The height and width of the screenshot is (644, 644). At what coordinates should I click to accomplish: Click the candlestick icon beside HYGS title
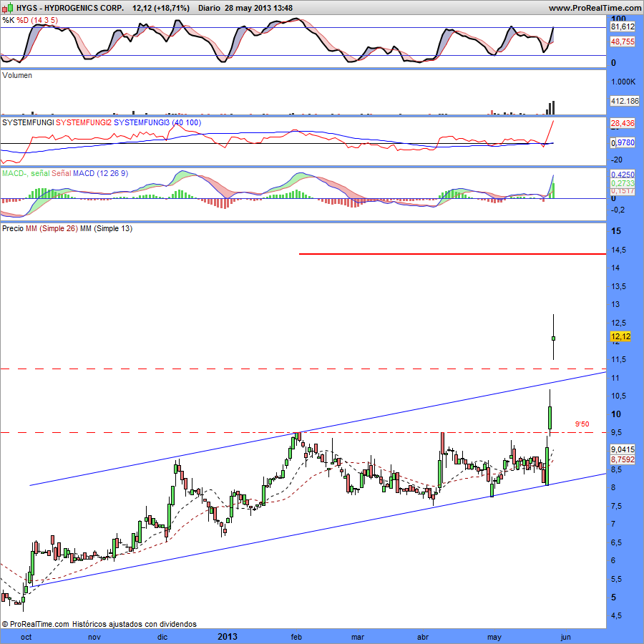[x=7, y=8]
